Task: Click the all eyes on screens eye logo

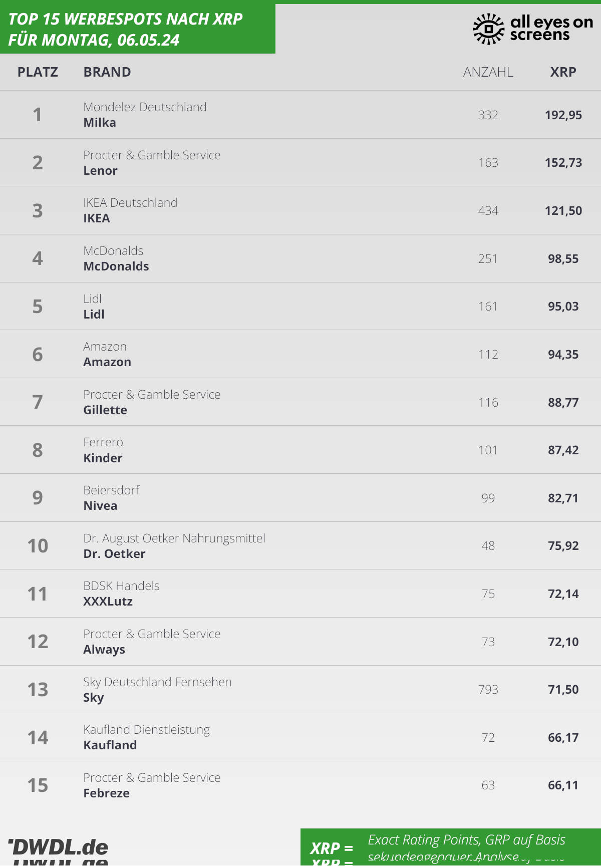Action: coord(488,29)
